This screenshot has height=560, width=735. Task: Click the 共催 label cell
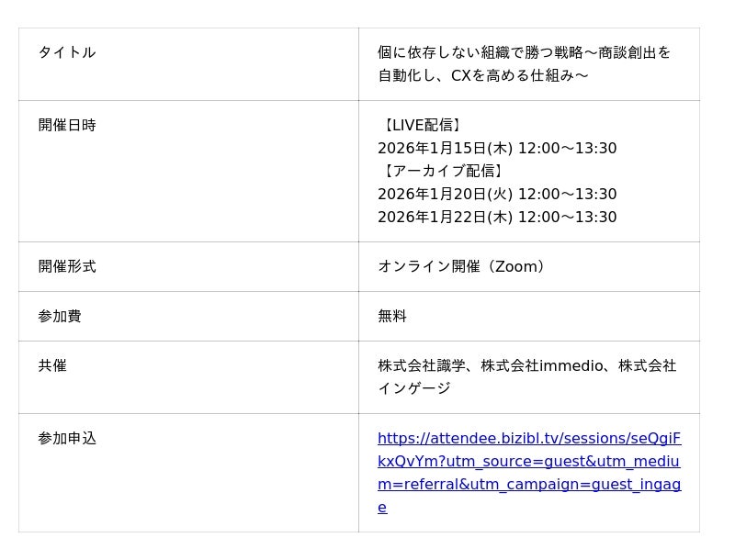52,365
